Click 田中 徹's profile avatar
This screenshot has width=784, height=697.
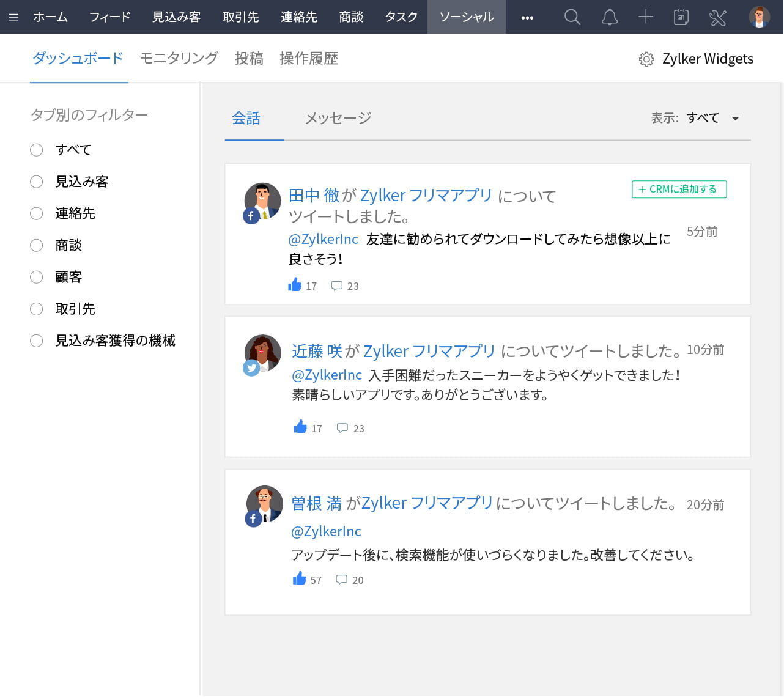point(263,201)
